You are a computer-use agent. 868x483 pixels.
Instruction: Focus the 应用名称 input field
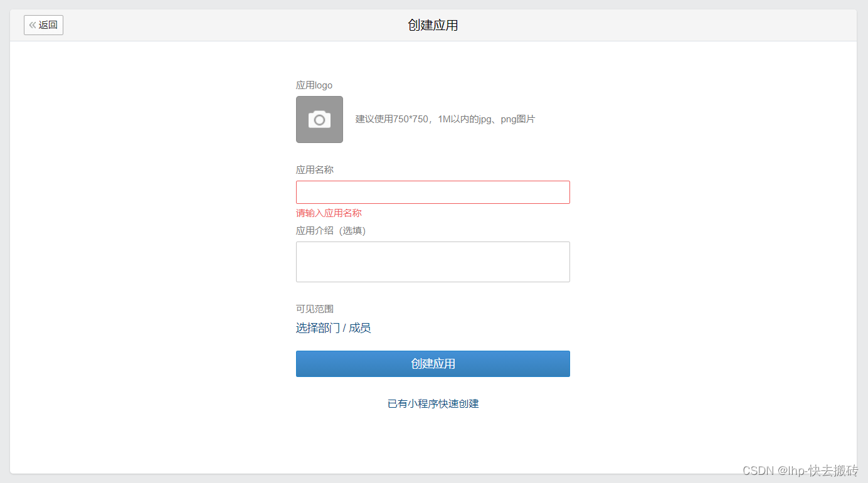pyautogui.click(x=433, y=192)
